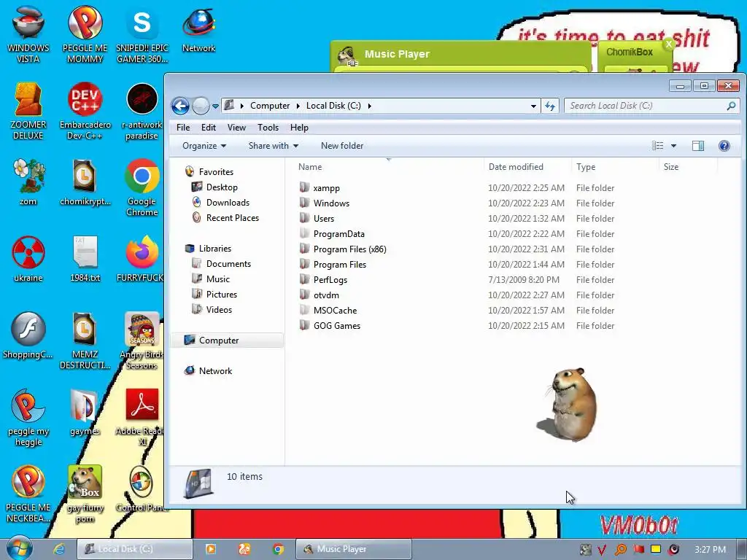
Task: Select Desktop in Favorites
Action: pos(222,187)
